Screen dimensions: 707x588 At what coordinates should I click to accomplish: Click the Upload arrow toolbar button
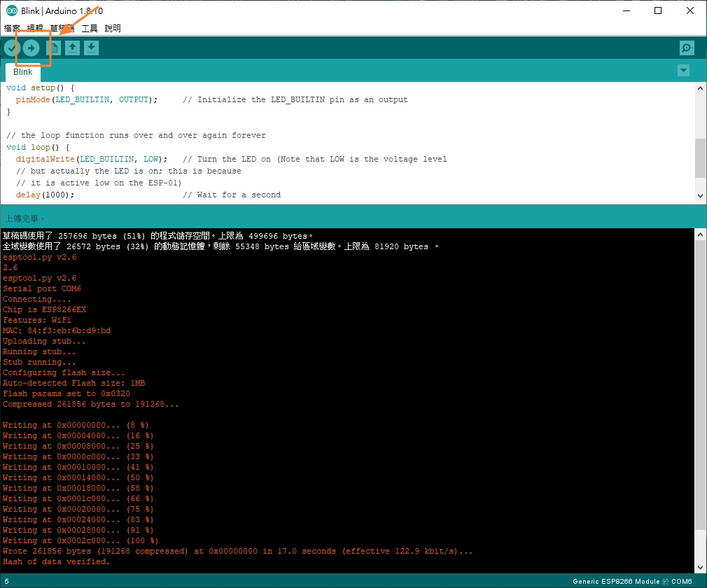(x=31, y=48)
